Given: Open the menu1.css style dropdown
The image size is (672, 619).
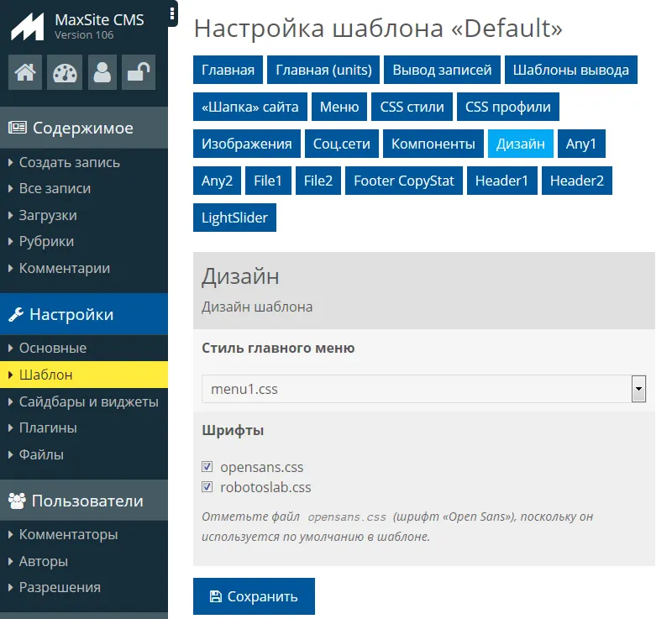Looking at the screenshot, I should pos(423,390).
